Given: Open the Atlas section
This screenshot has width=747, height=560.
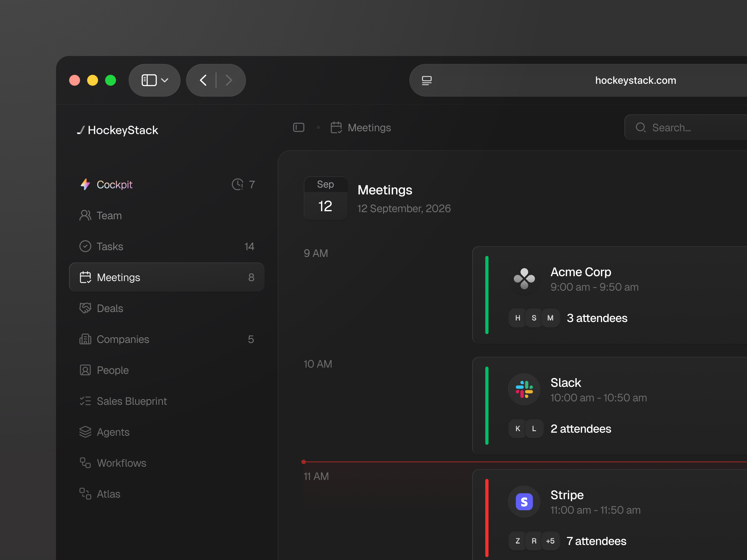Looking at the screenshot, I should [x=166, y=494].
